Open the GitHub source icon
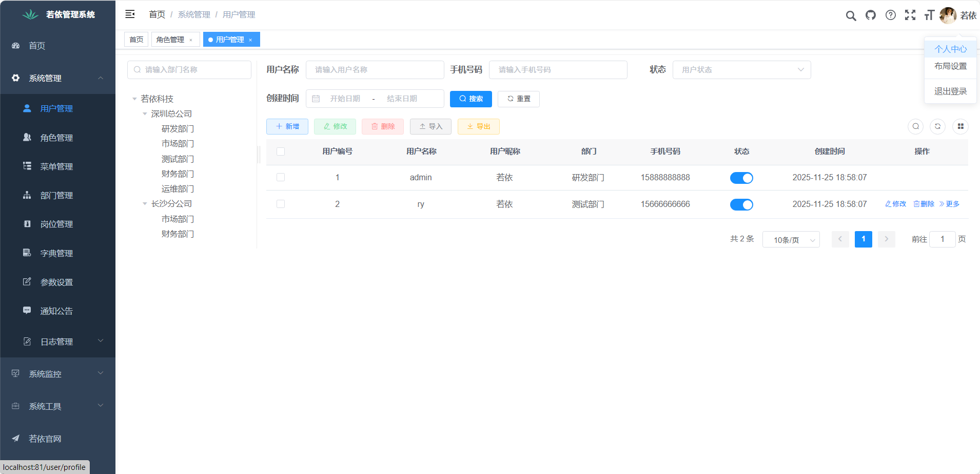 point(871,15)
